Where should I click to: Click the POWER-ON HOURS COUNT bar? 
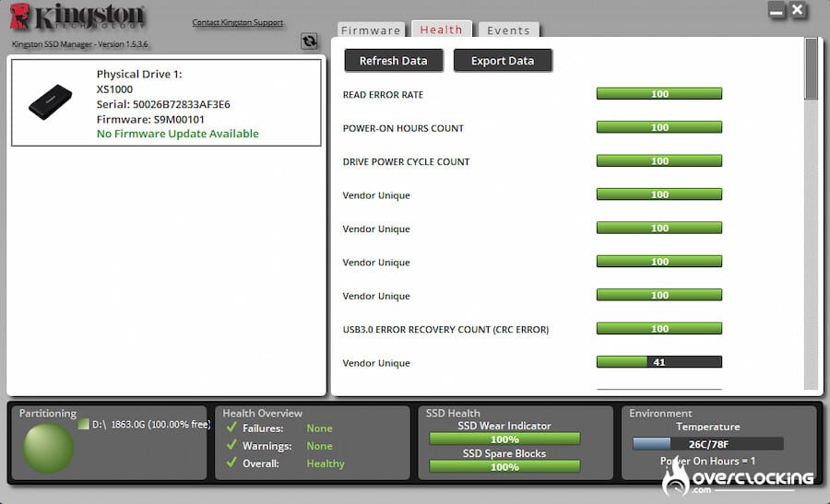[659, 127]
